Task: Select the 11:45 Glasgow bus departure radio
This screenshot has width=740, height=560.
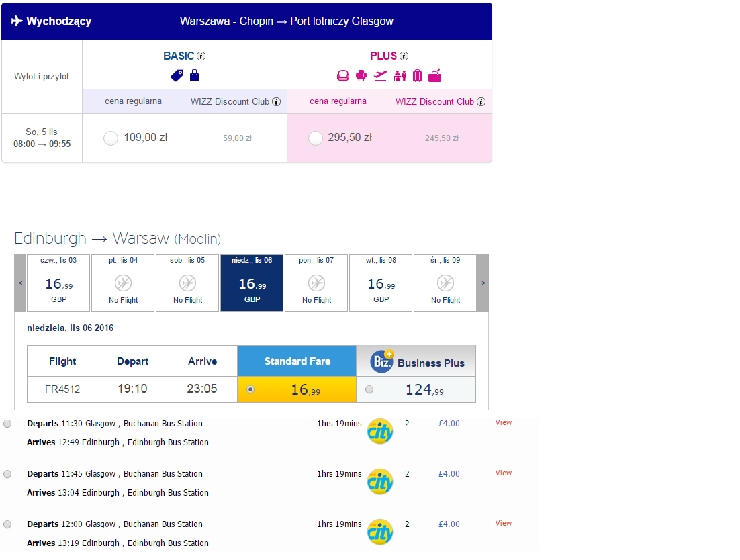Action: coord(7,474)
